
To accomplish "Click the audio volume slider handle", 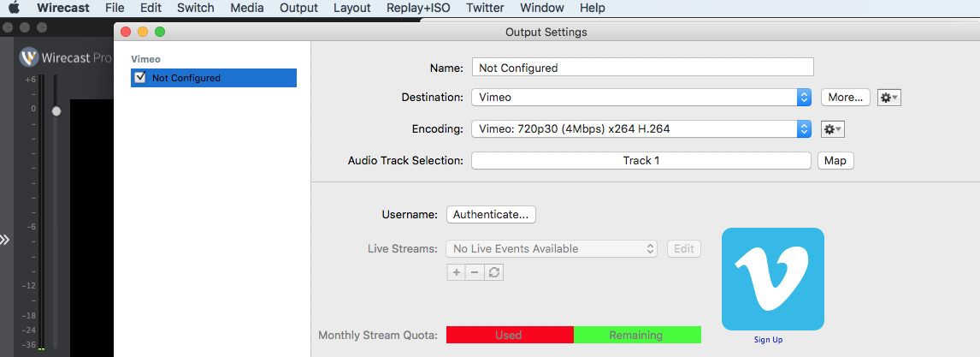I will point(56,111).
